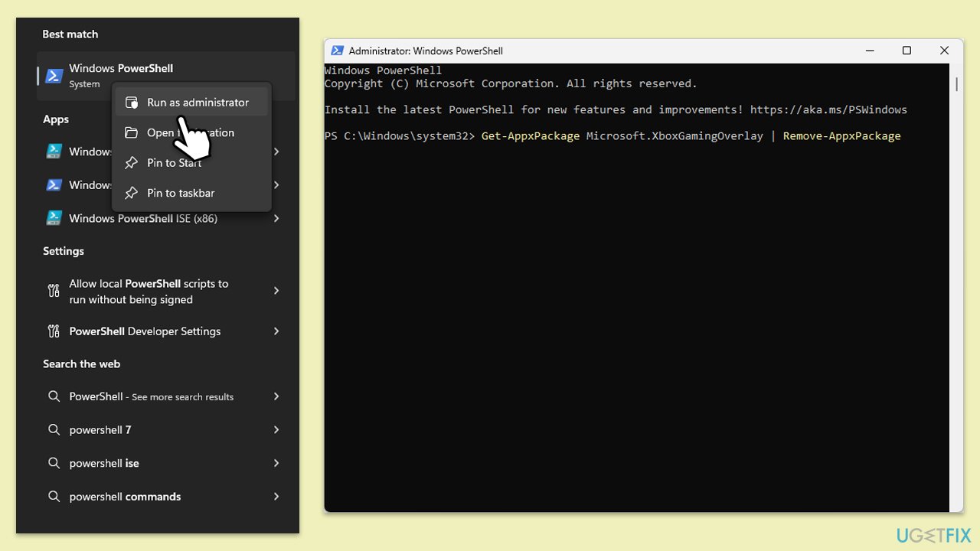Click the Get-AppxPackage command text
Viewport: 980px width, 551px height.
tap(531, 136)
